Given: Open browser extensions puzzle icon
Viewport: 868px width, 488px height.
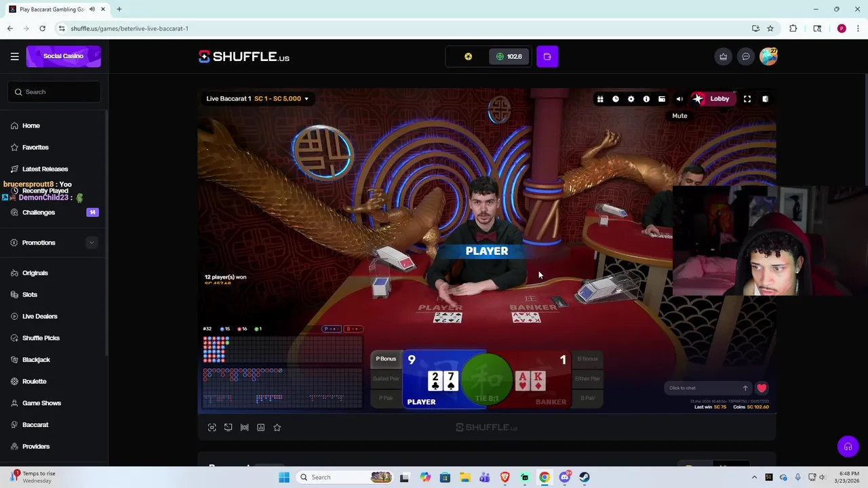Looking at the screenshot, I should point(793,28).
